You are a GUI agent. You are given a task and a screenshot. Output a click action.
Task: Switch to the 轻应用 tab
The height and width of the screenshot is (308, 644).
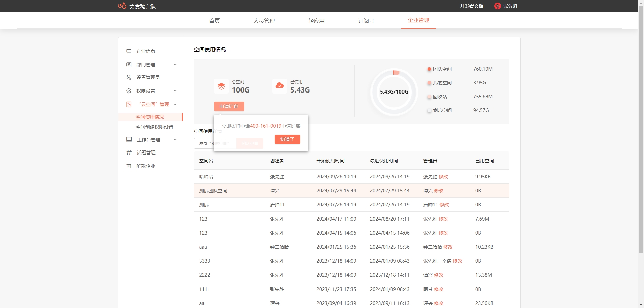click(316, 21)
